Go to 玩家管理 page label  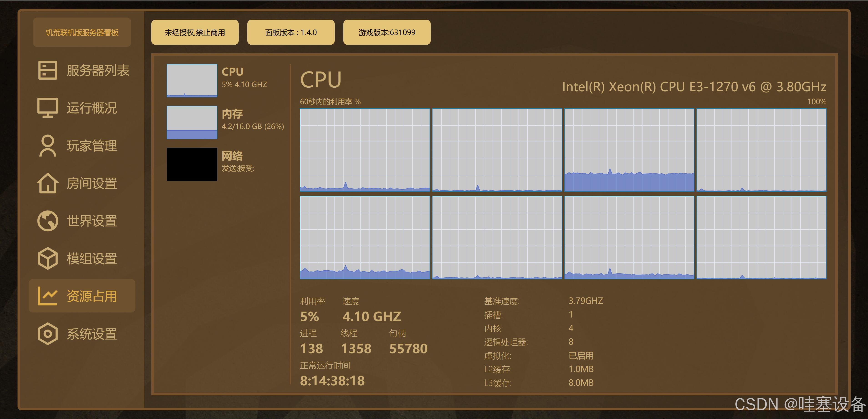tap(92, 146)
